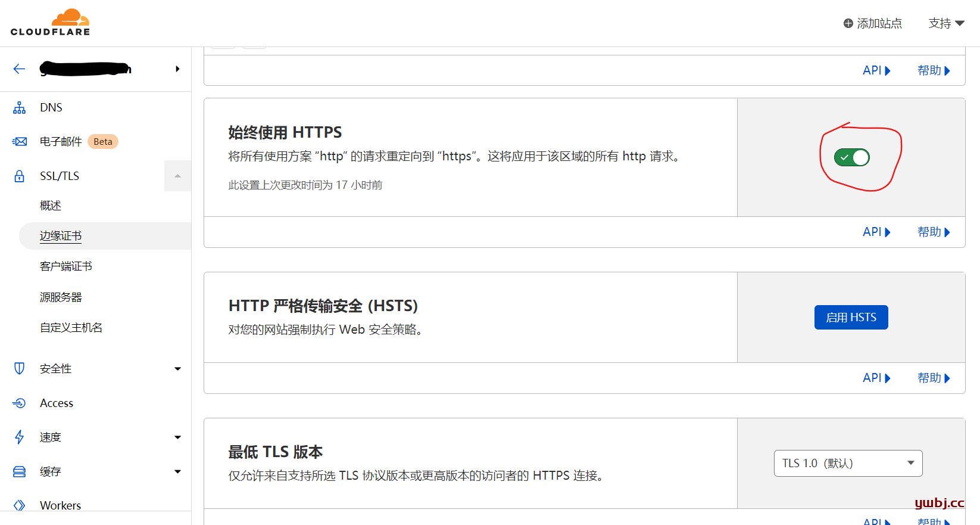This screenshot has width=980, height=525.
Task: Expand the 速度 menu arrow
Action: pyautogui.click(x=177, y=437)
